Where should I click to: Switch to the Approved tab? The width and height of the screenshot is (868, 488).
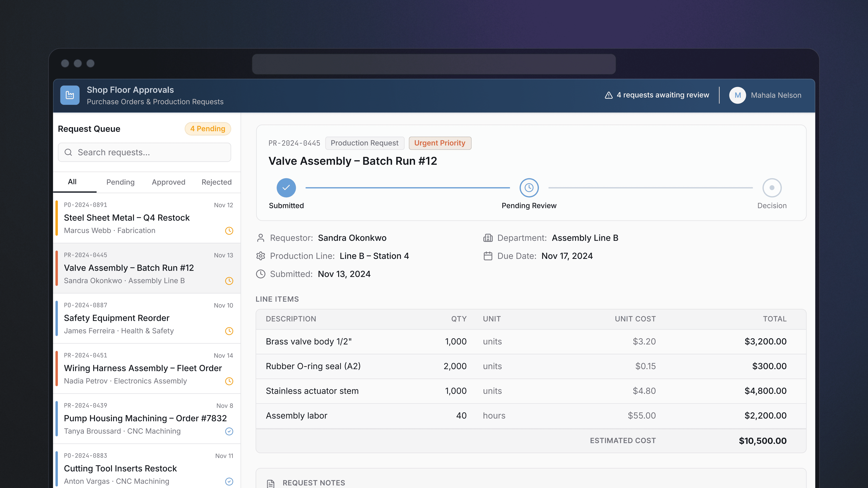(168, 182)
